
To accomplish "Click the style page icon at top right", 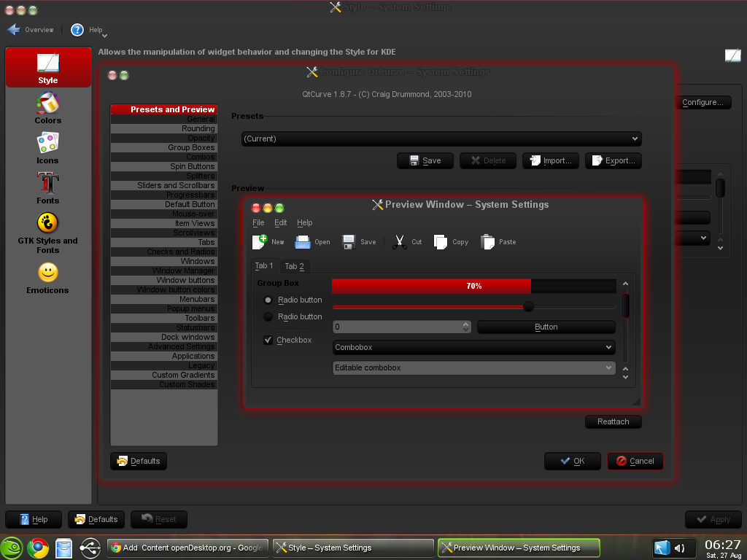I will (732, 55).
